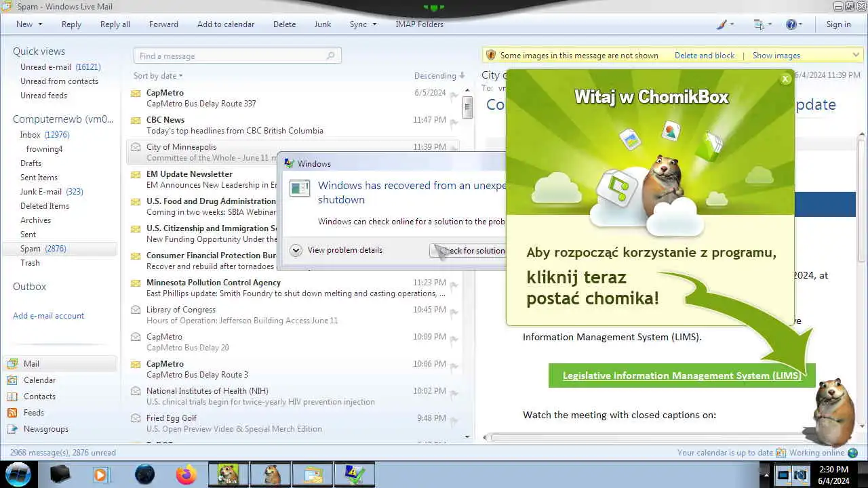Flag the National Institutes of Health message
This screenshot has width=868, height=488.
pos(454,395)
